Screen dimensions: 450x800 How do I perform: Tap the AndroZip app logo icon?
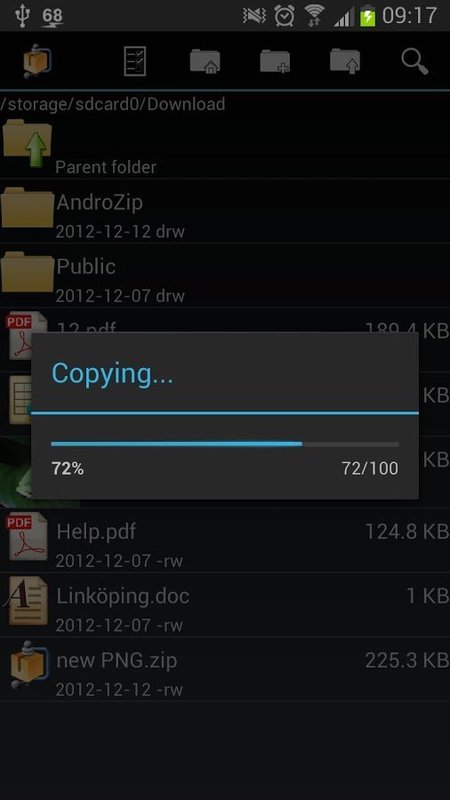point(37,61)
